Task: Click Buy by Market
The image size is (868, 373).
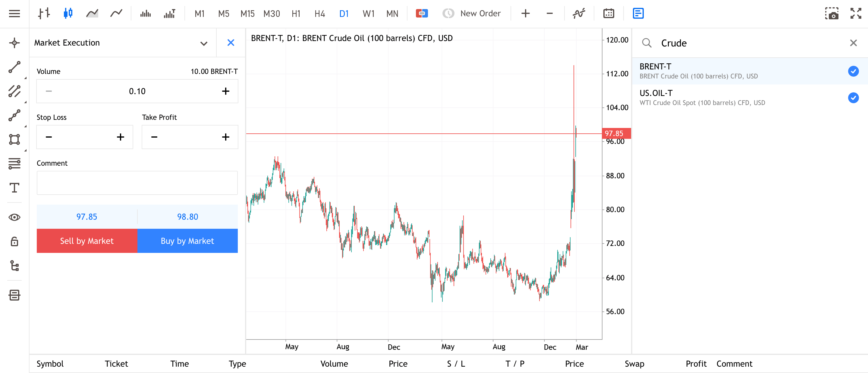Action: [187, 241]
